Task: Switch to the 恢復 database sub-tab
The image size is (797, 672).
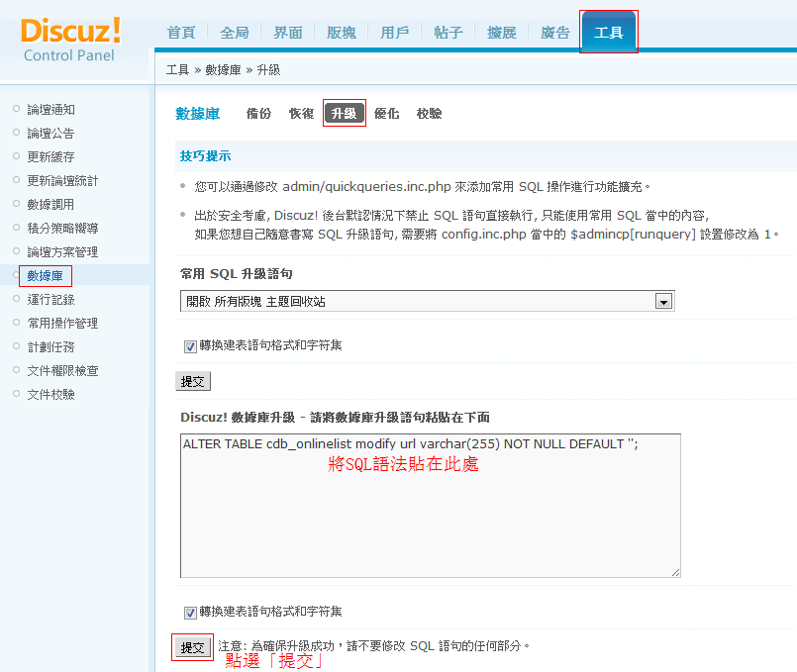Action: tap(301, 113)
